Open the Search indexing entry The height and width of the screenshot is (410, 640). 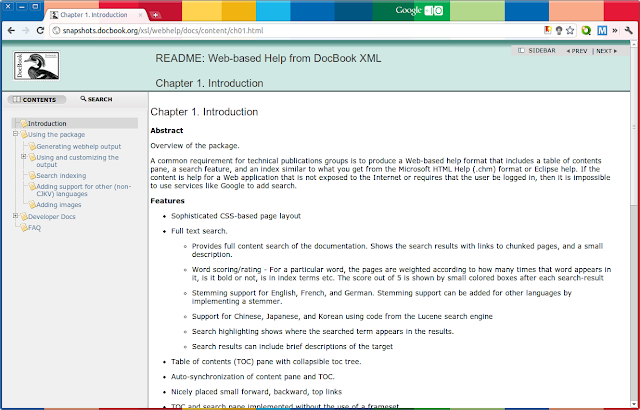pyautogui.click(x=61, y=176)
